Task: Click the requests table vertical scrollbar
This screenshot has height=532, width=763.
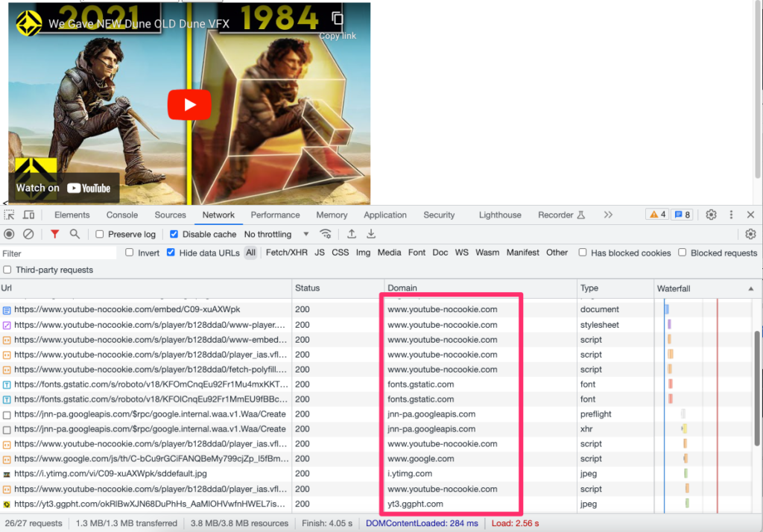Action: [x=757, y=387]
